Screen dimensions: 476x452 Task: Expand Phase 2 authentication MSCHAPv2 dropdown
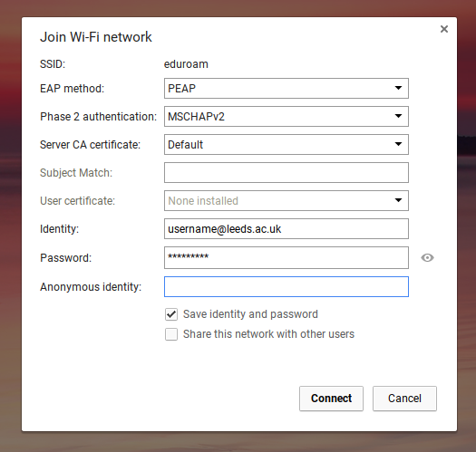tap(287, 116)
